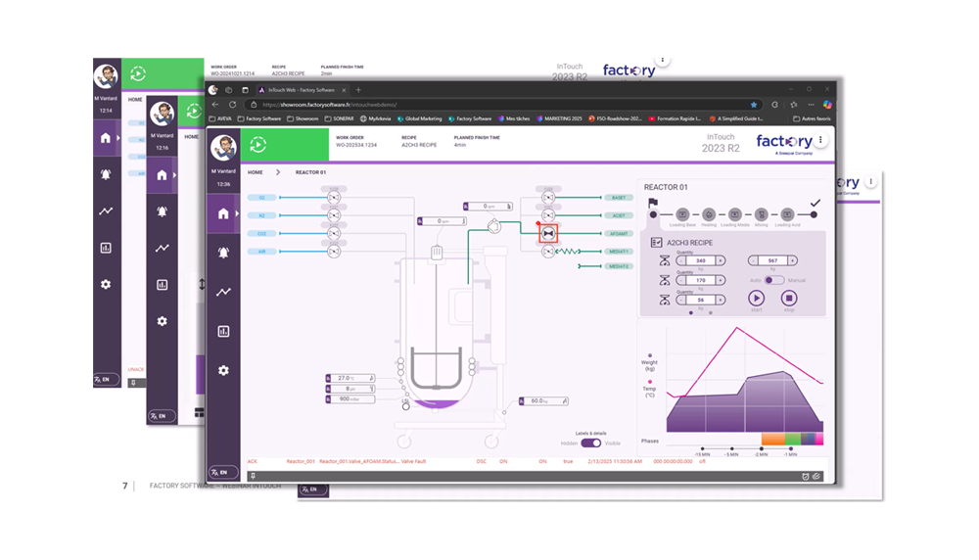This screenshot has height=560, width=979.
Task: Click the CO2 line valve icon
Action: 334,233
